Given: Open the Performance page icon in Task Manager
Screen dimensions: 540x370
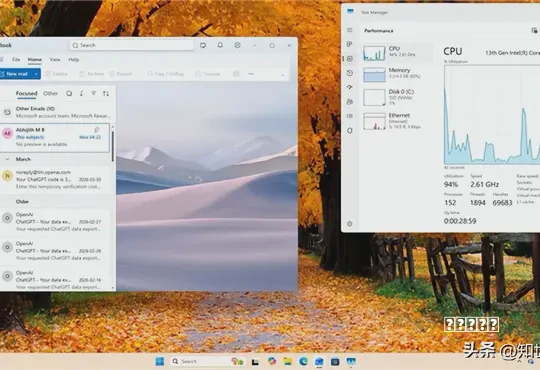Looking at the screenshot, I should (x=350, y=59).
